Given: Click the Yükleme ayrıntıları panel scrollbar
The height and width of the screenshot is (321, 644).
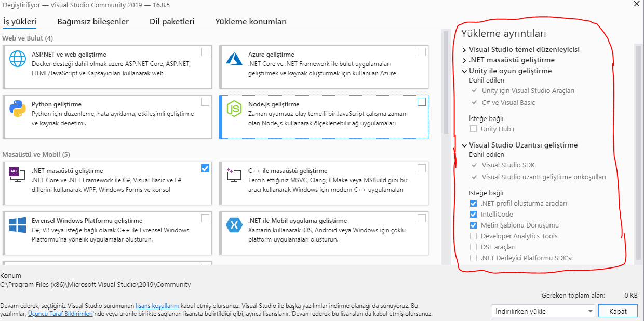Looking at the screenshot, I should (639, 152).
